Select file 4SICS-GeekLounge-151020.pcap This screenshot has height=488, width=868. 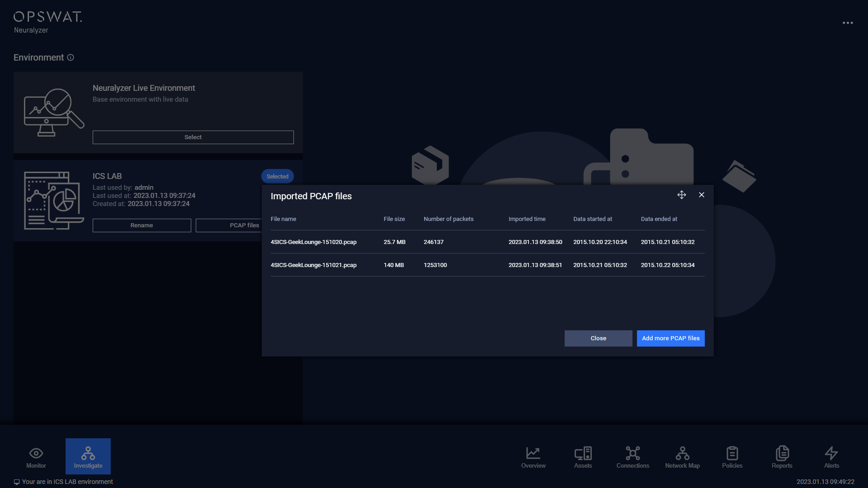click(x=314, y=242)
